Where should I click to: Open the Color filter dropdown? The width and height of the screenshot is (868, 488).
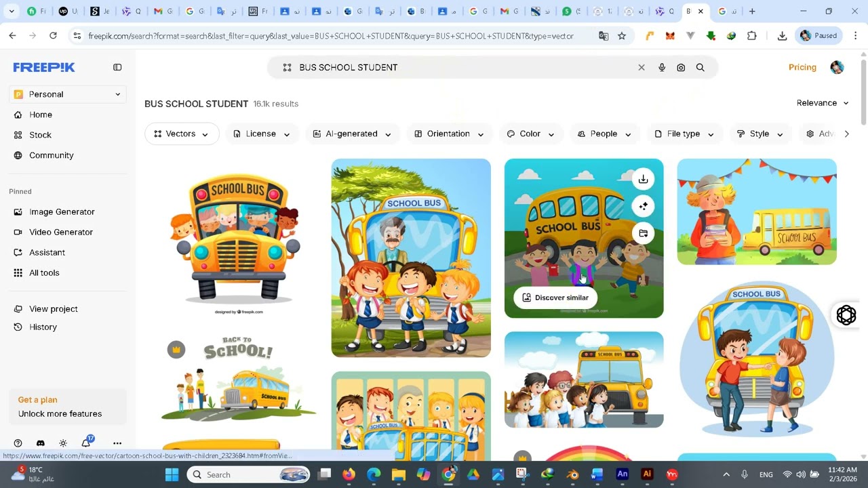point(530,134)
